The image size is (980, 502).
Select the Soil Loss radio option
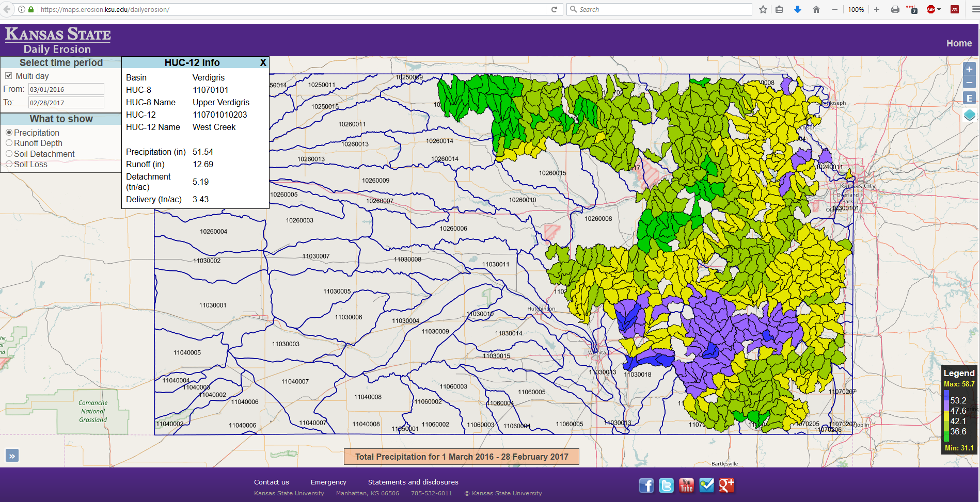[9, 164]
